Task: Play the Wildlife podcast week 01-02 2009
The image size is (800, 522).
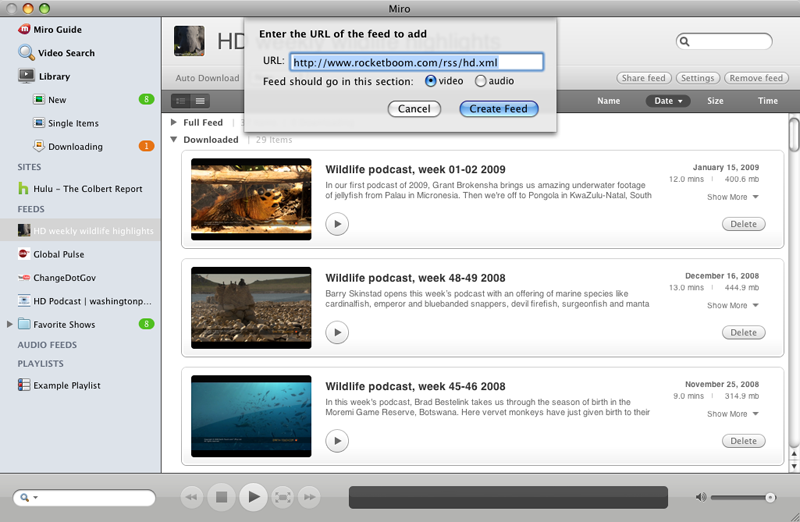Action: [337, 224]
